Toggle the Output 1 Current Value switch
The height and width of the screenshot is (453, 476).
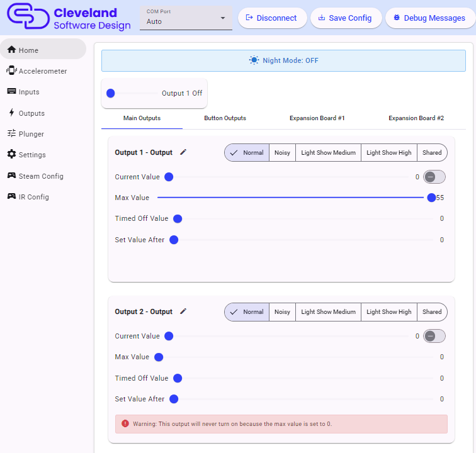tap(434, 177)
